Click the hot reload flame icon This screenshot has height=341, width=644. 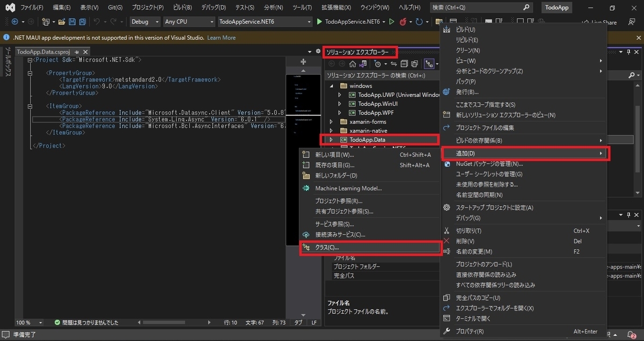point(402,22)
